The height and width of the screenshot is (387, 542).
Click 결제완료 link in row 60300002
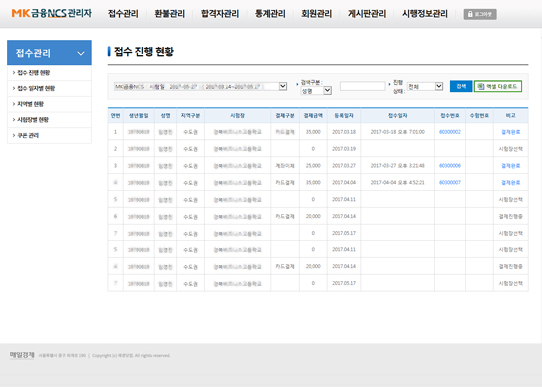pyautogui.click(x=511, y=132)
